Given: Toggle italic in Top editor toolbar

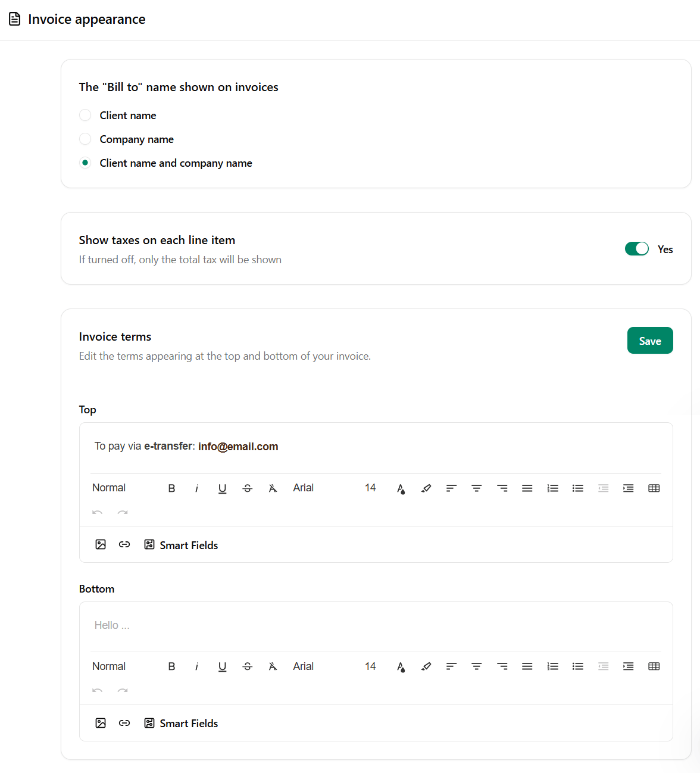Looking at the screenshot, I should pyautogui.click(x=197, y=488).
